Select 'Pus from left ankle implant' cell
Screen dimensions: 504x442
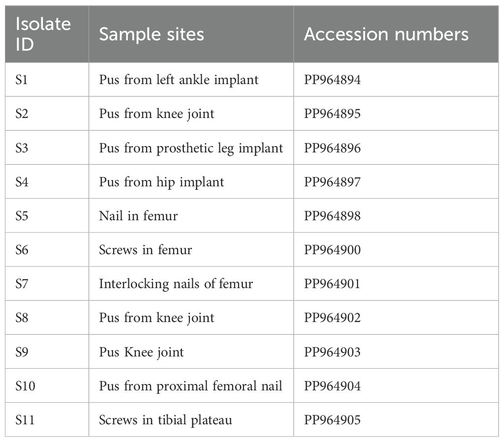coord(191,80)
